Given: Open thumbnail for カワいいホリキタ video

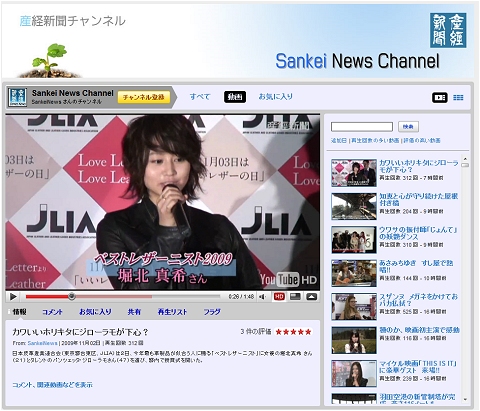Looking at the screenshot, I should tap(354, 173).
